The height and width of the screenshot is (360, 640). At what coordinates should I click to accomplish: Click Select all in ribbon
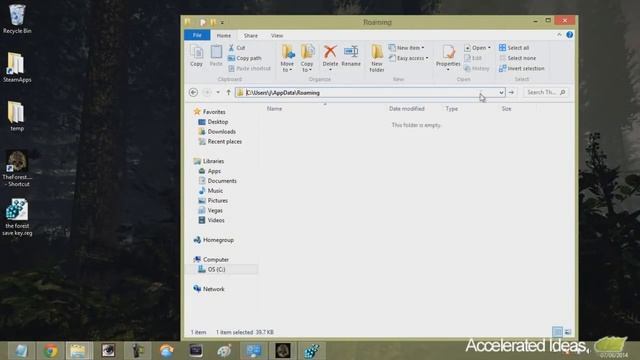pos(514,48)
